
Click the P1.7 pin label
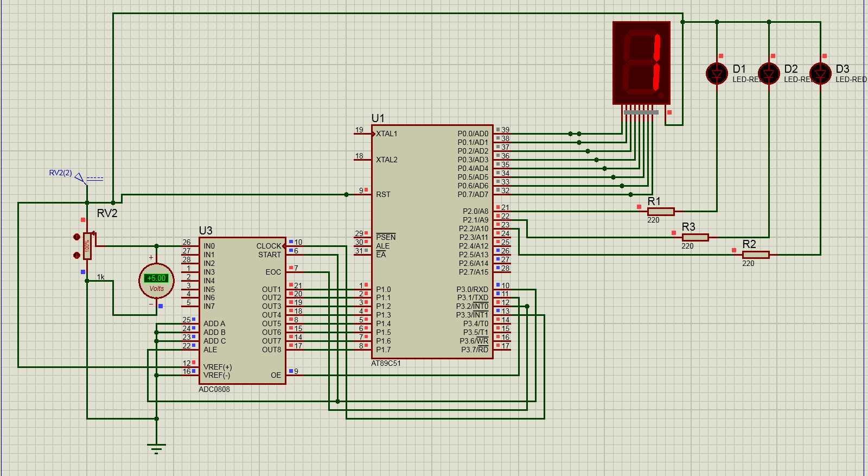pyautogui.click(x=384, y=350)
